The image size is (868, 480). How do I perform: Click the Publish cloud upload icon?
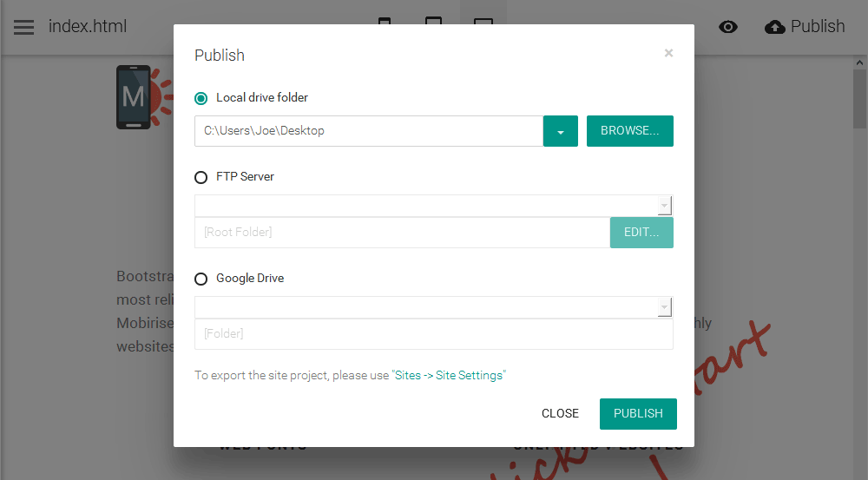[774, 27]
